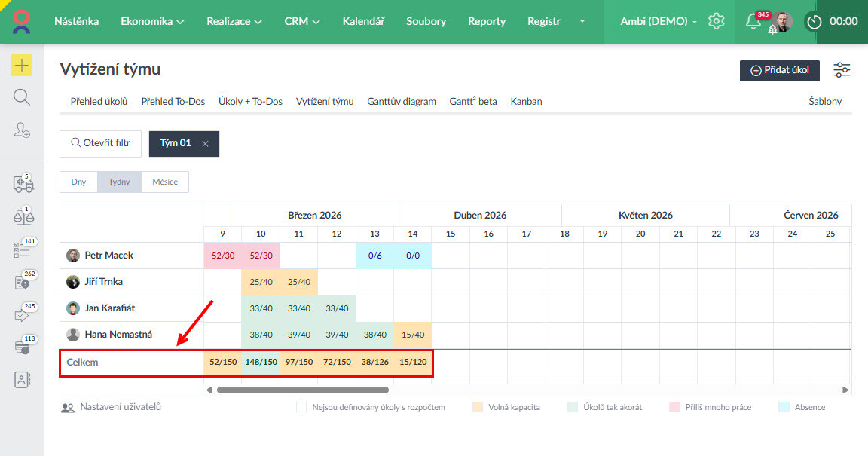This screenshot has height=456, width=868.
Task: Open search via magnifier sidebar icon
Action: click(x=22, y=97)
